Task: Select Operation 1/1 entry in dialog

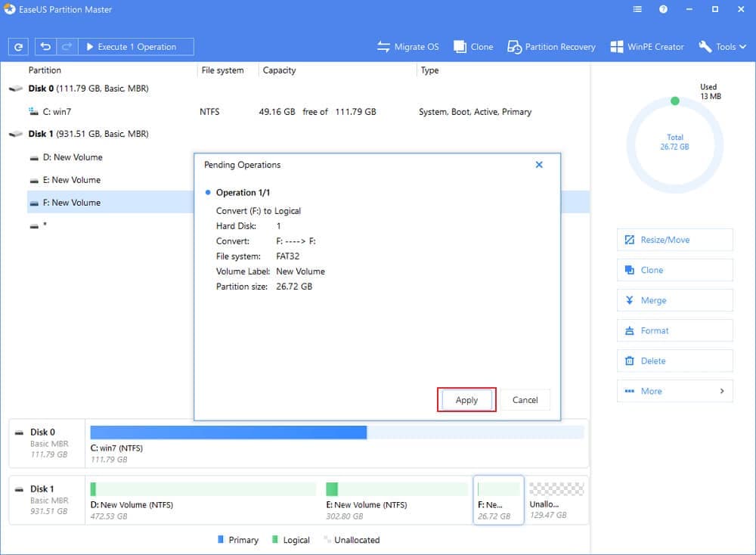Action: pyautogui.click(x=243, y=192)
